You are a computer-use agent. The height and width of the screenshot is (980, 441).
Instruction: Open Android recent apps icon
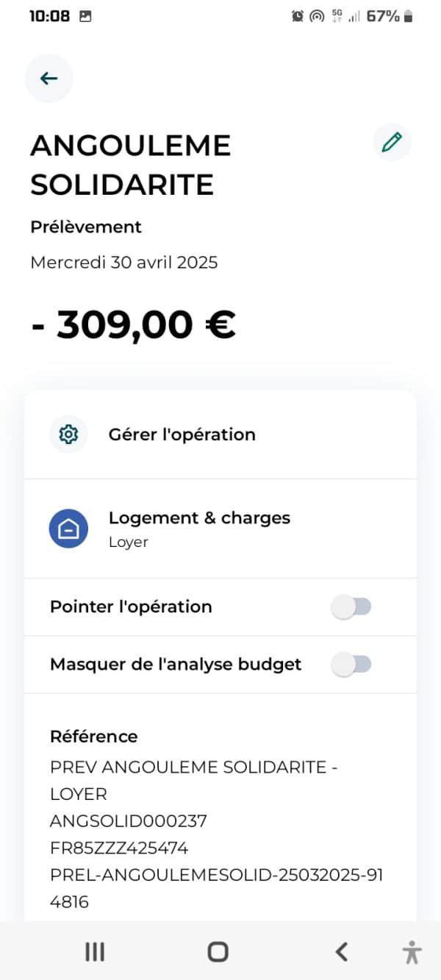[x=95, y=952]
